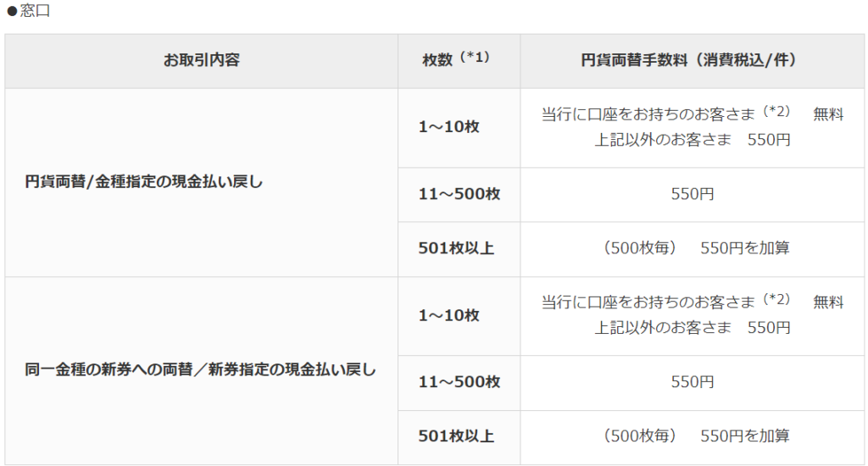Click the 550円 fee in lower 11～500枚 row
This screenshot has width=868, height=466.
(693, 382)
